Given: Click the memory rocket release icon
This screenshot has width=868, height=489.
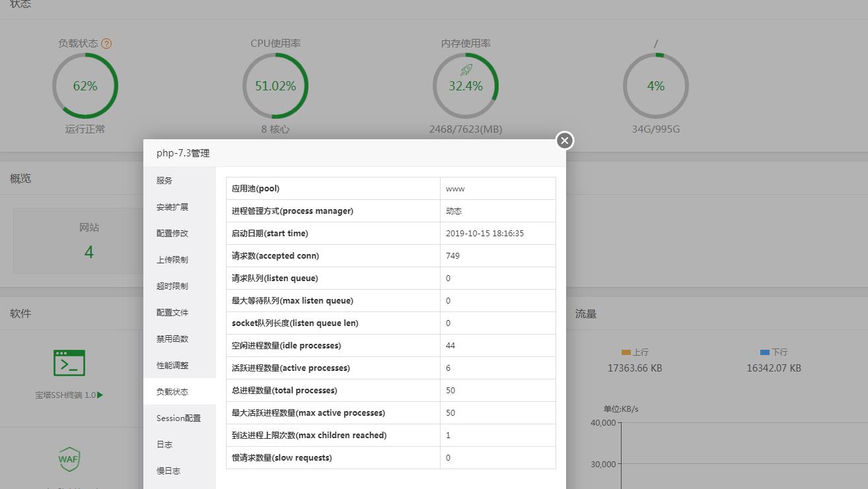Looking at the screenshot, I should (x=466, y=70).
